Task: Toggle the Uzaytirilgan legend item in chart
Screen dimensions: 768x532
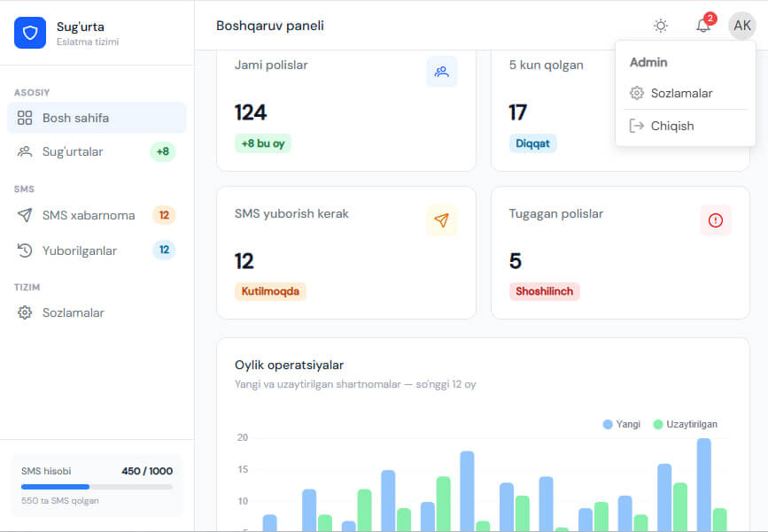Action: tap(686, 424)
